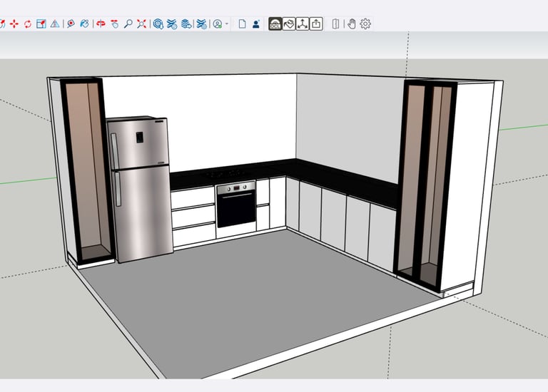548x392 pixels.
Task: Click the dark blue person icon
Action: (x=256, y=24)
